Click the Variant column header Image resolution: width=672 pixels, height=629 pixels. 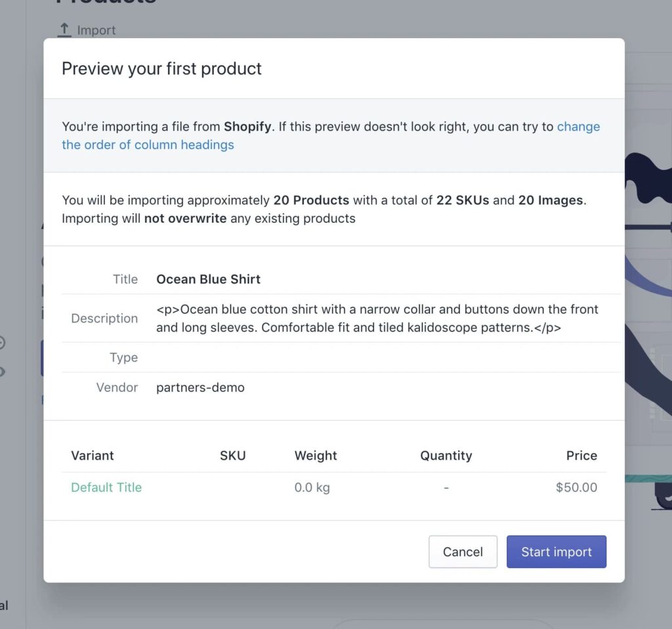click(93, 456)
